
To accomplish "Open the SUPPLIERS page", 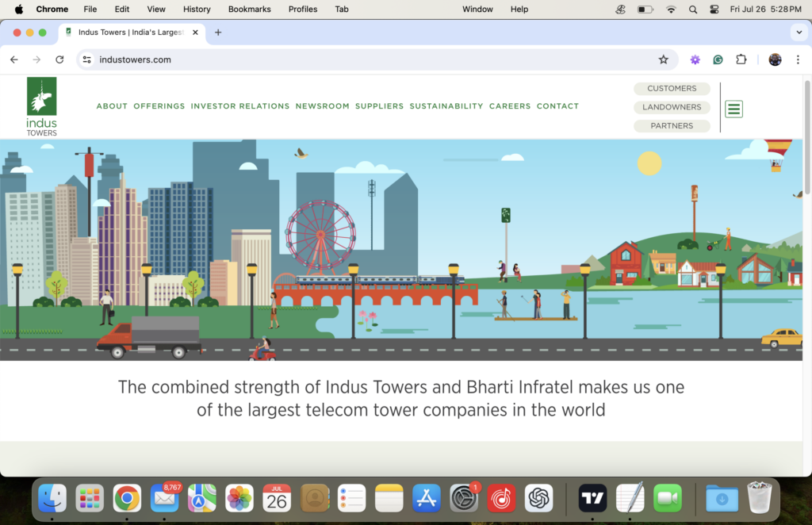I will pos(379,106).
